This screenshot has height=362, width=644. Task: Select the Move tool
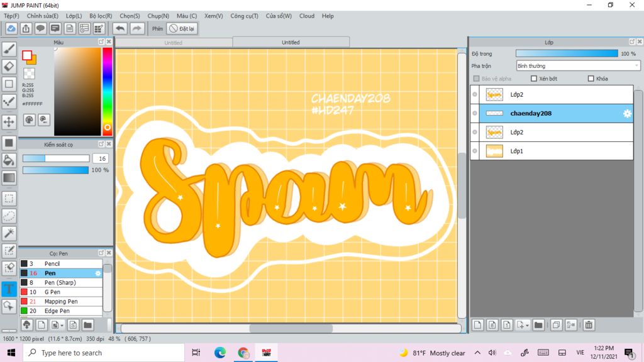tap(9, 121)
